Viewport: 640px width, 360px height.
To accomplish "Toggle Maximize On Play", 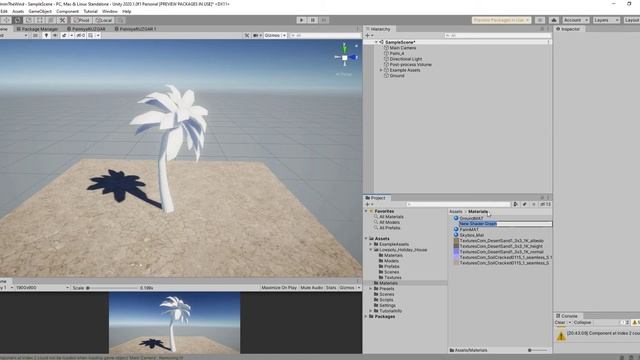I will tap(279, 288).
